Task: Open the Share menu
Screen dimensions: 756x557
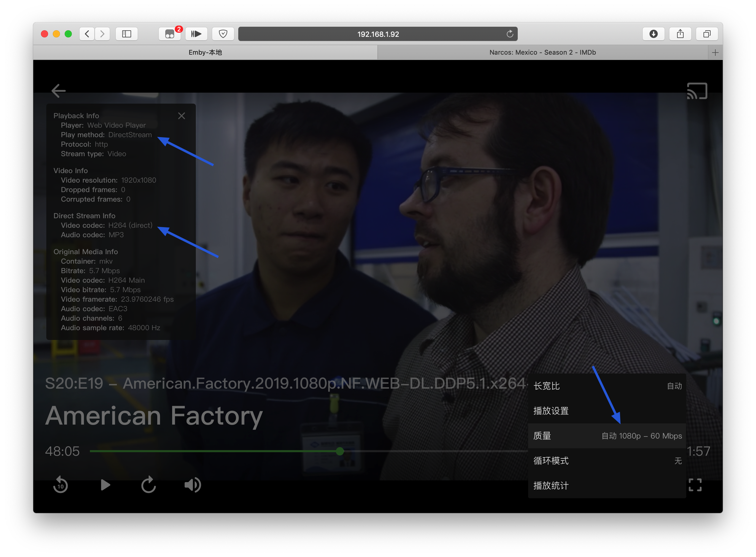Action: (680, 34)
